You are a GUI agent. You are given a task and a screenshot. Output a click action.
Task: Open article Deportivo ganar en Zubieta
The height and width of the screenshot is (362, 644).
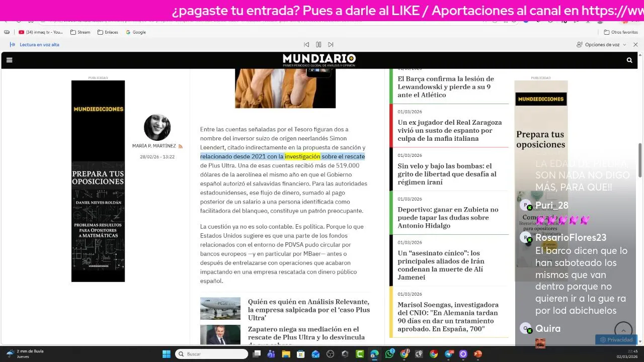click(x=448, y=217)
